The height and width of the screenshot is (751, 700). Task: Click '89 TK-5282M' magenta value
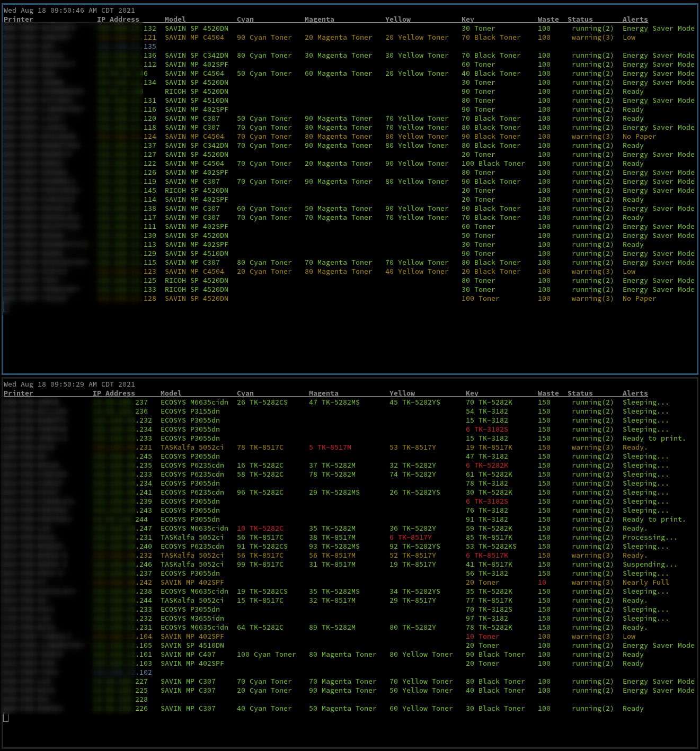click(x=332, y=628)
